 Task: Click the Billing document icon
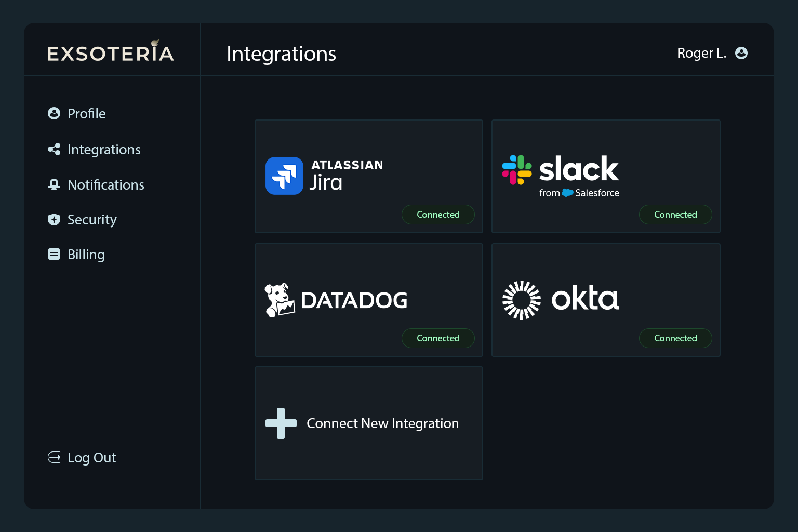(54, 254)
